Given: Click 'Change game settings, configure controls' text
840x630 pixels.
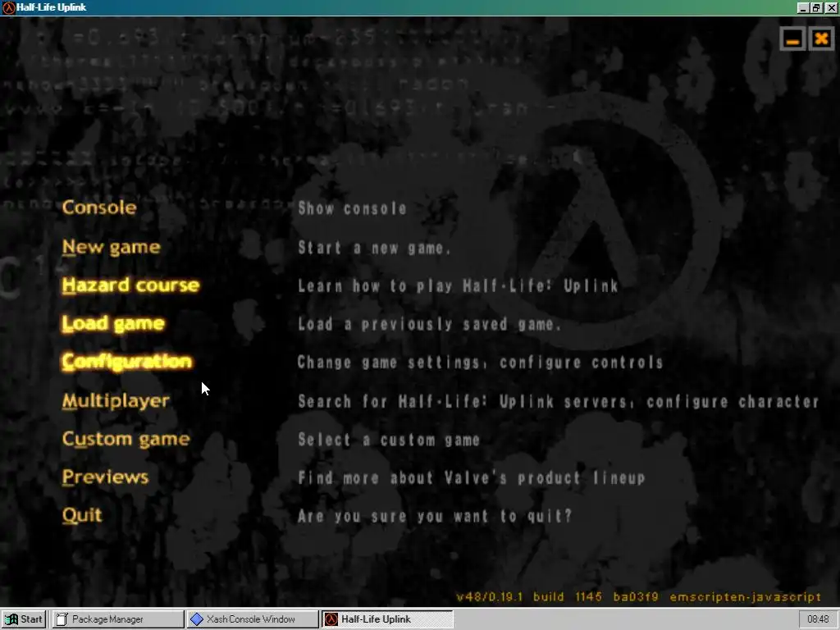Looking at the screenshot, I should (481, 363).
